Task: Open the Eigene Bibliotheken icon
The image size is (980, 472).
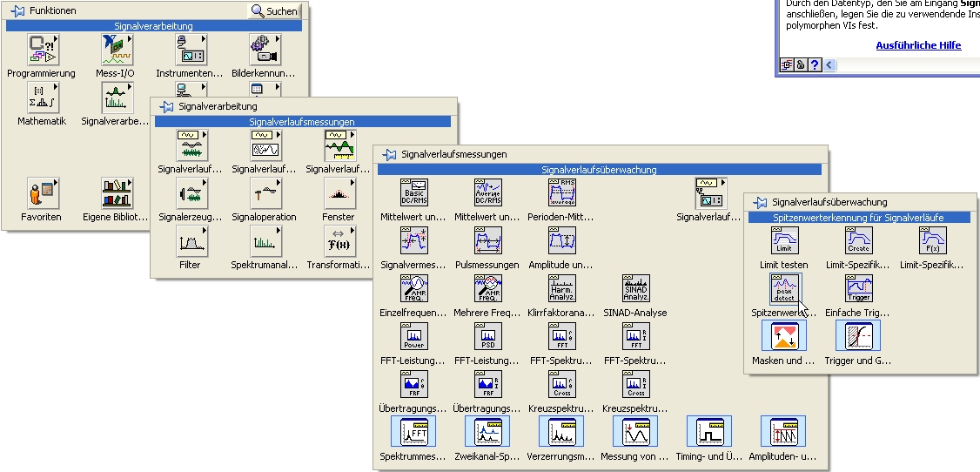Action: tap(117, 193)
